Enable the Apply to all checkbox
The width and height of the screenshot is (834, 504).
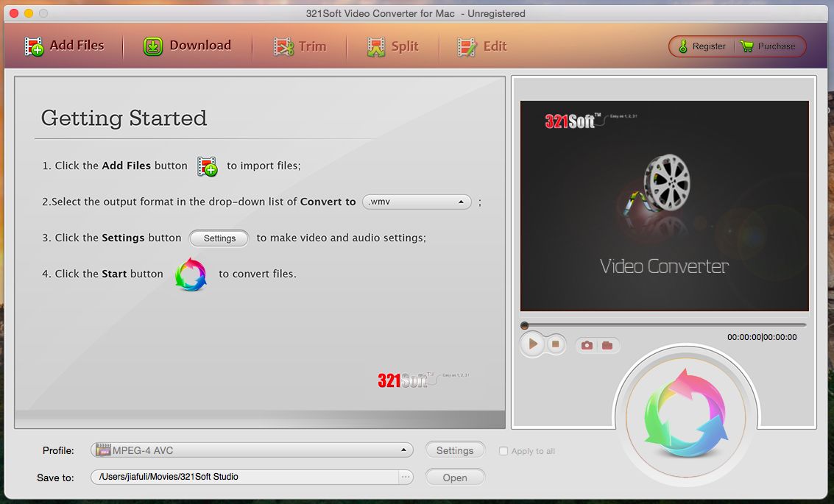(503, 451)
